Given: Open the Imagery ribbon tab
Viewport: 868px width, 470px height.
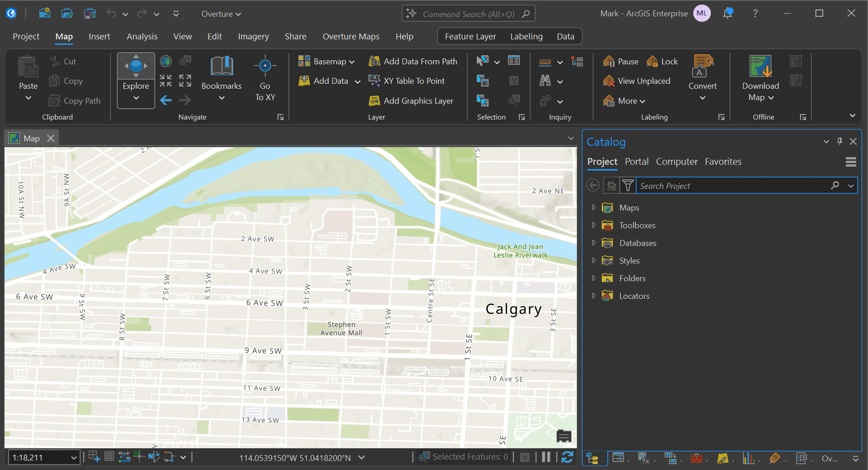Looking at the screenshot, I should click(254, 36).
